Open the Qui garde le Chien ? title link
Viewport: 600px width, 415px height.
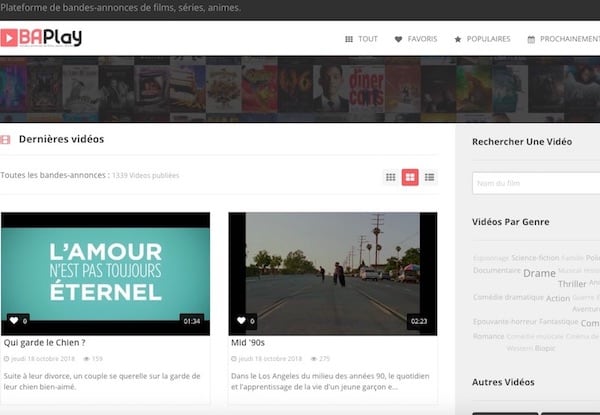coord(45,343)
